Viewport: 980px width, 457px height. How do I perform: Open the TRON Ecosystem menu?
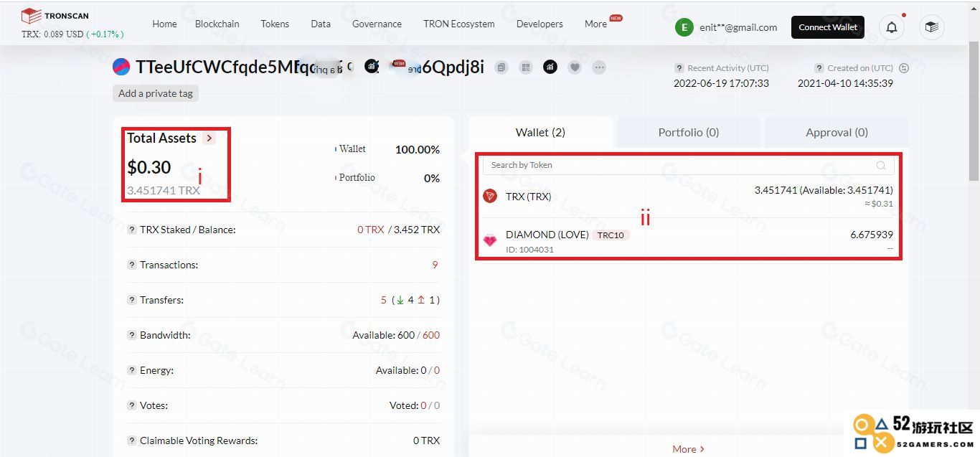(x=459, y=24)
